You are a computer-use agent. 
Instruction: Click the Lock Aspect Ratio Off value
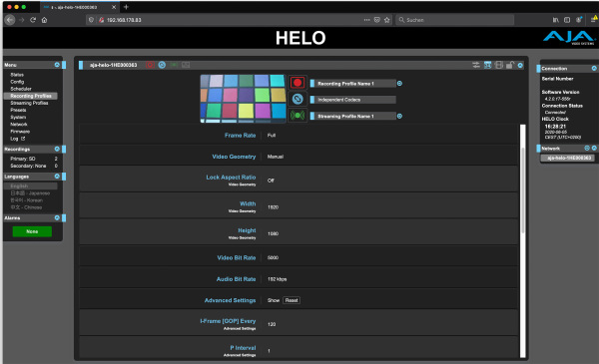point(271,181)
